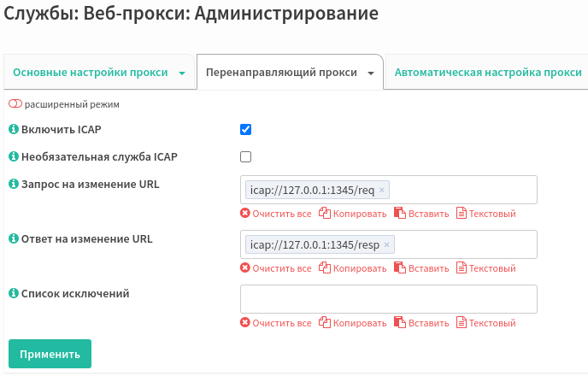588x376 pixels.
Task: Check Необязательная служба ICAP checkbox
Action: [x=245, y=156]
